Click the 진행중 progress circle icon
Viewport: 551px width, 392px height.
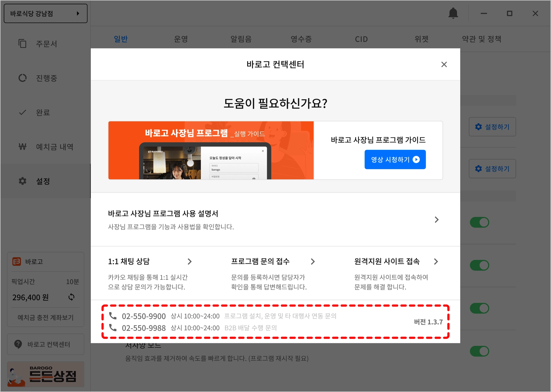tap(22, 78)
